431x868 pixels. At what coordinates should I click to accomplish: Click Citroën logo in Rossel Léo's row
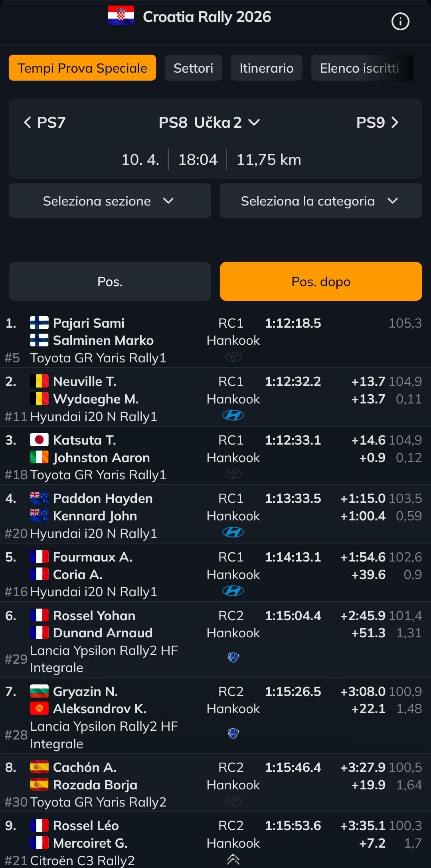(233, 860)
